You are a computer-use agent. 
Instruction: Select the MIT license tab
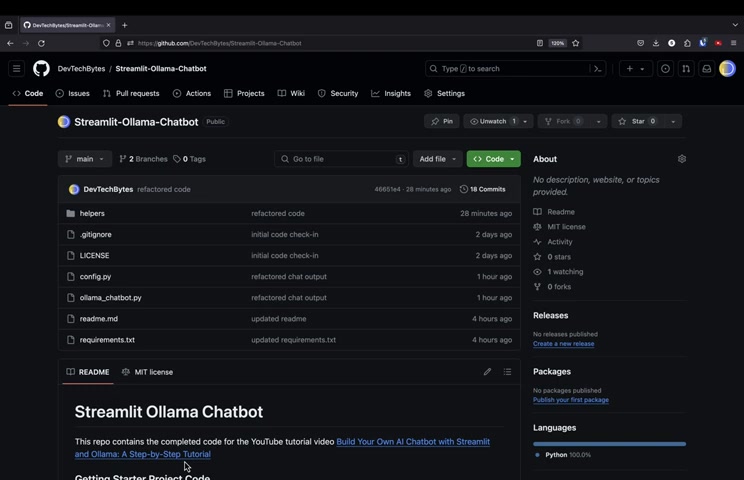(148, 372)
